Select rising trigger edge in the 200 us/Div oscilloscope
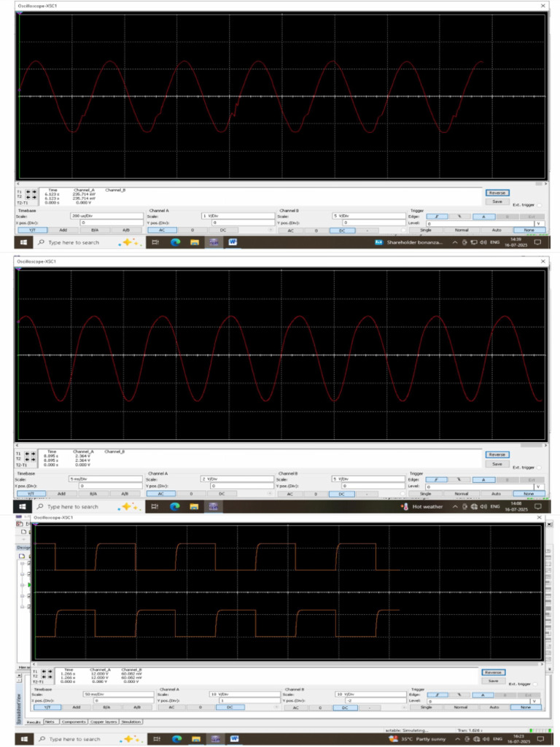The image size is (560, 747). pyautogui.click(x=437, y=217)
